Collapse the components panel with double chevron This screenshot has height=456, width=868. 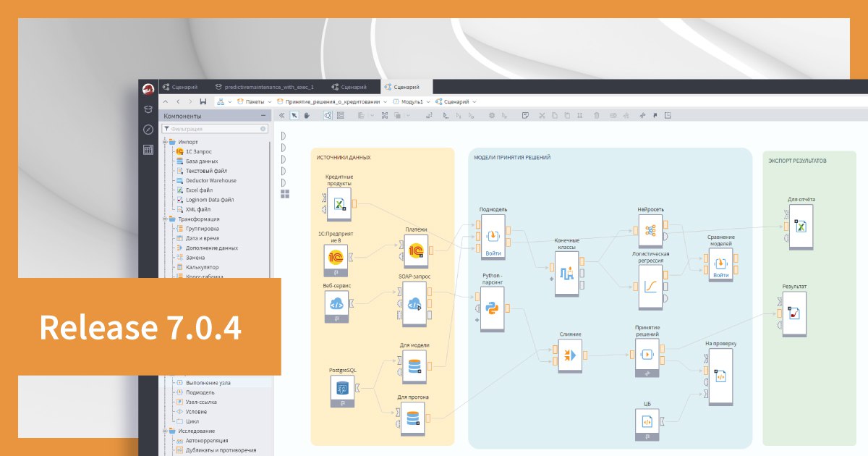point(281,115)
